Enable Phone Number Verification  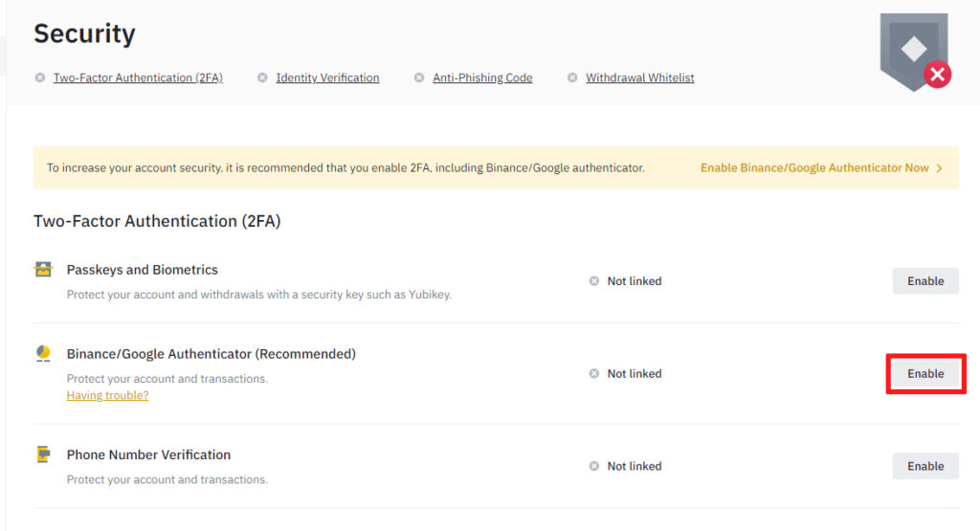pos(925,466)
